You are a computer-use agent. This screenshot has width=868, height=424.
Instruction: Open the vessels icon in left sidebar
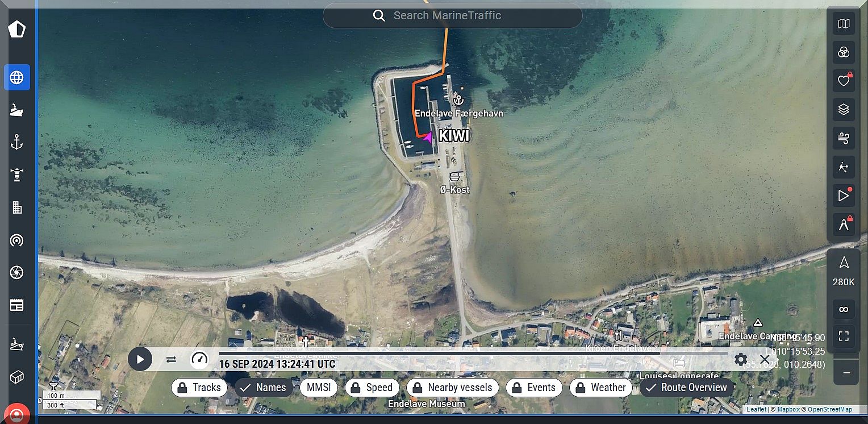16,110
